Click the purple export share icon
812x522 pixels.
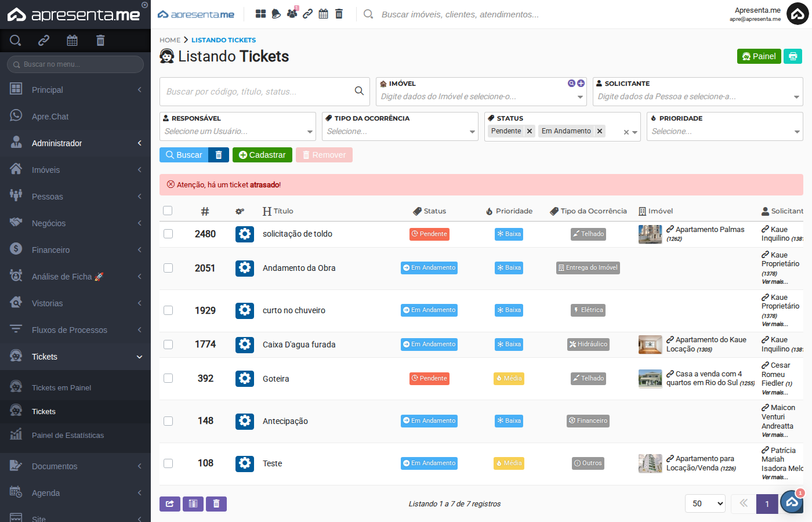[x=170, y=504]
